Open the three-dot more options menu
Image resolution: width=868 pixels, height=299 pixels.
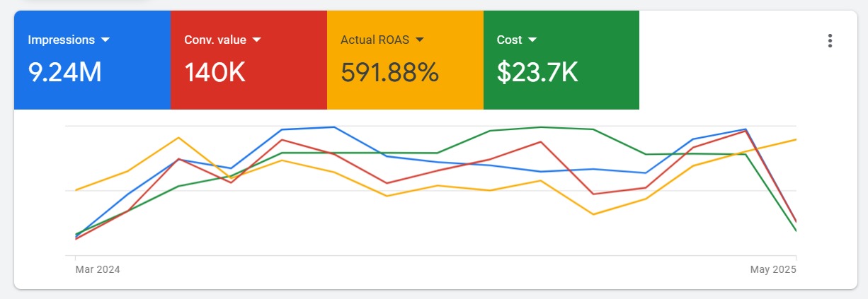tap(830, 41)
